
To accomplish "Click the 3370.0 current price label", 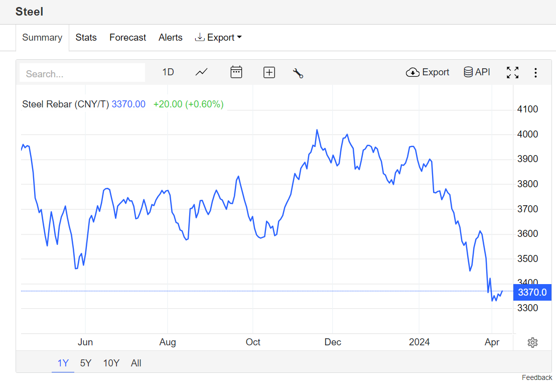I will (532, 292).
